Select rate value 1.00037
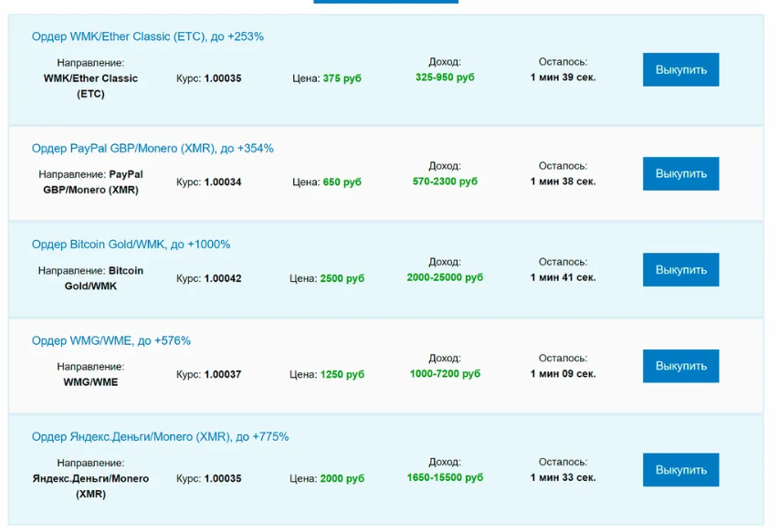The image size is (779, 532). tap(223, 374)
